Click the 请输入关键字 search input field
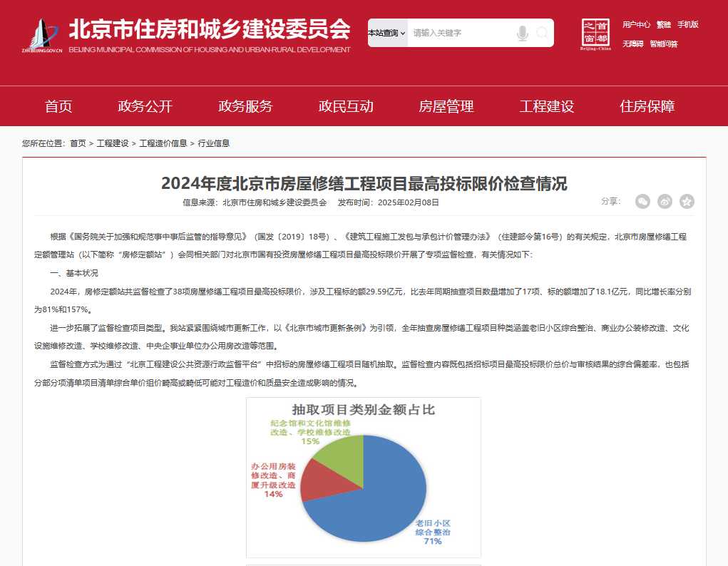Screen dimensions: 728x566 (461, 33)
